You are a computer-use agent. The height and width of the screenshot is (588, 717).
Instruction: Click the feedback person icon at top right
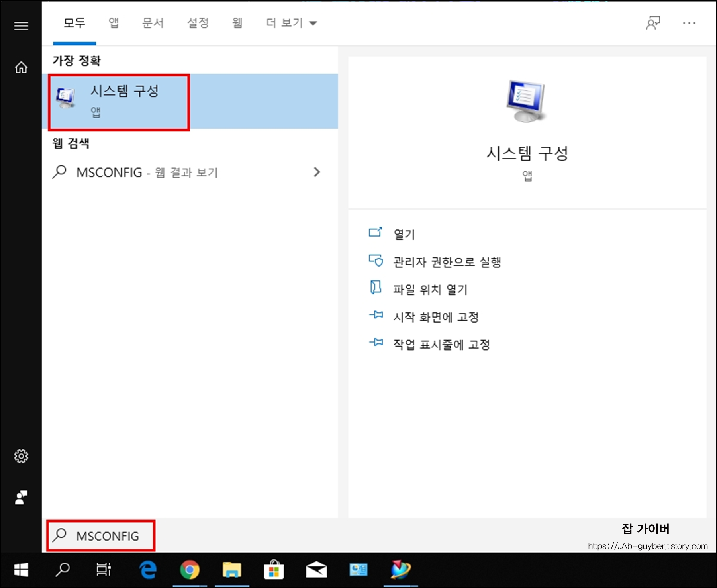pyautogui.click(x=653, y=23)
